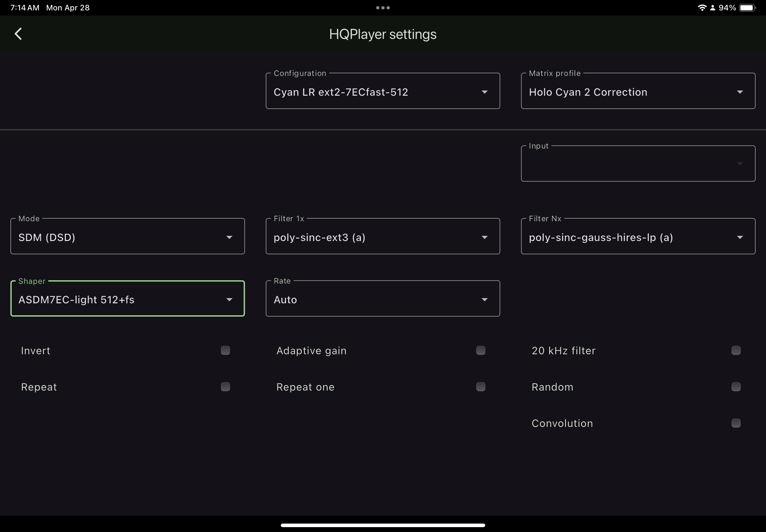Check the Repeat one option

click(x=480, y=387)
